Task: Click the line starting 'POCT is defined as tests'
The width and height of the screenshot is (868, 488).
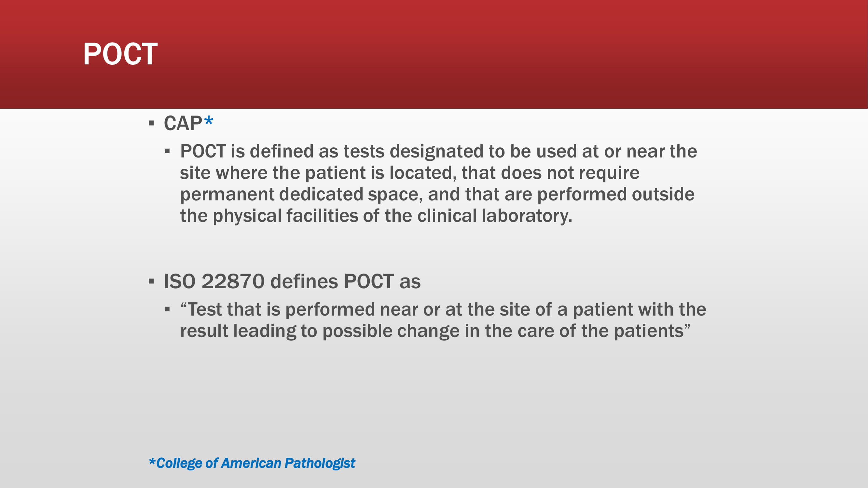Action: 438,151
